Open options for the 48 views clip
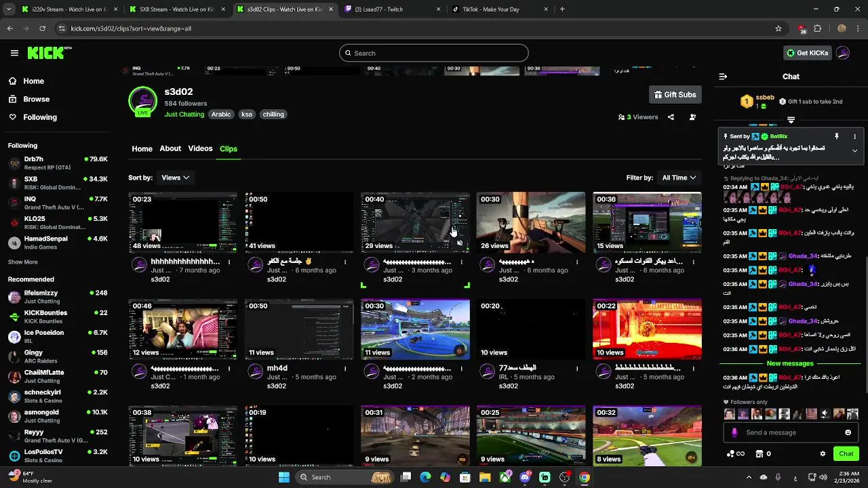The height and width of the screenshot is (488, 868). pos(229,262)
